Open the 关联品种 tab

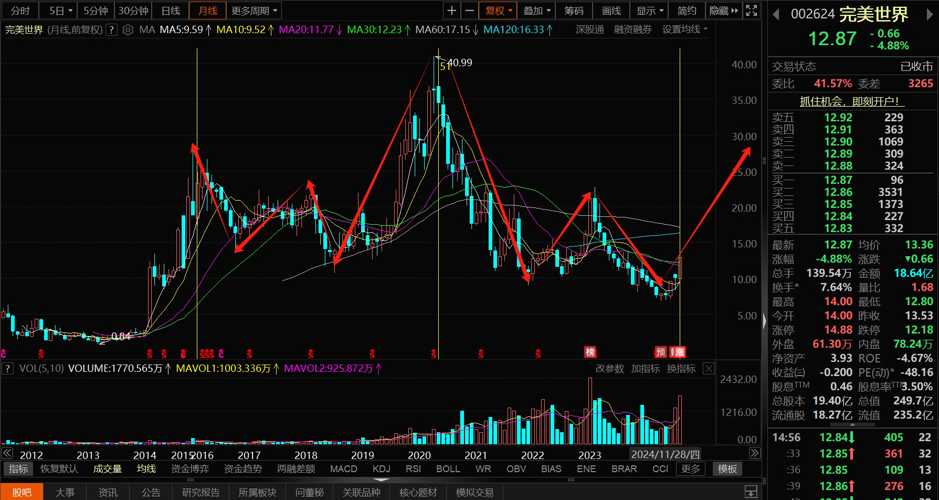(361, 493)
